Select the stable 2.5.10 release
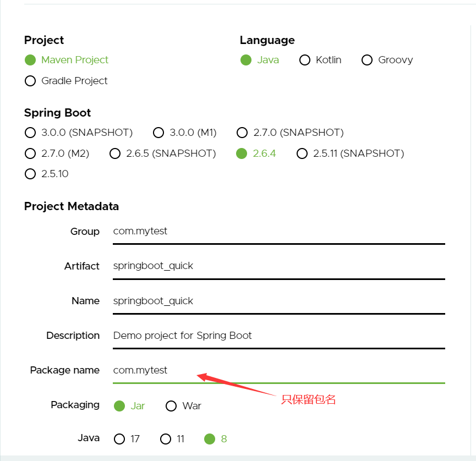Screen dimensions: 476x461 [x=30, y=174]
